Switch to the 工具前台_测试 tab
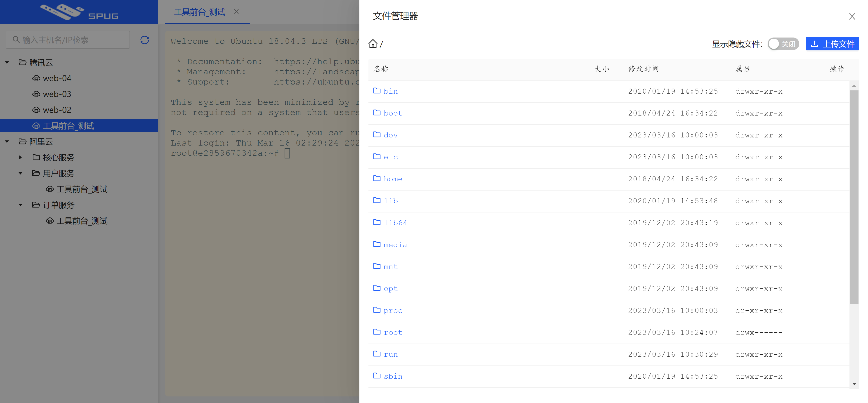The width and height of the screenshot is (868, 403). [199, 12]
